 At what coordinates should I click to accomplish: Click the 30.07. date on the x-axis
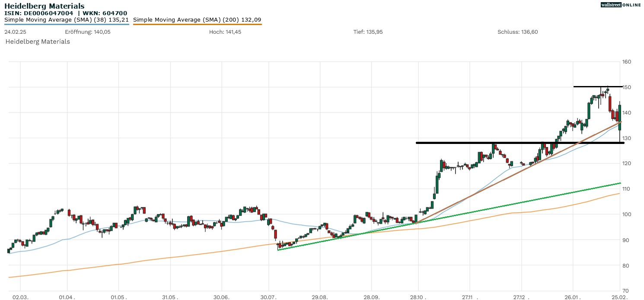point(268,297)
